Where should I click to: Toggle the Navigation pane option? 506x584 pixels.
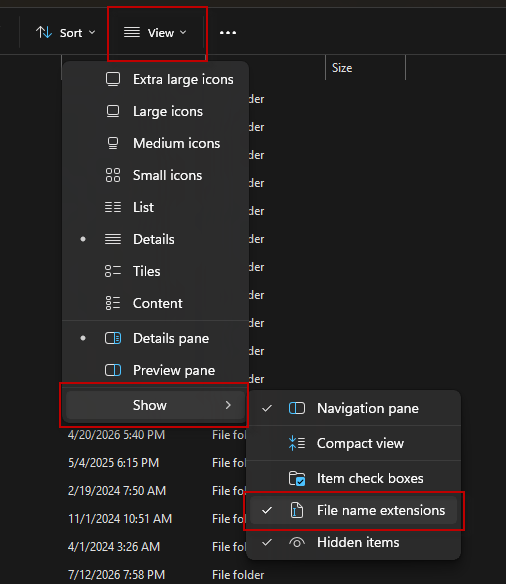(353, 408)
